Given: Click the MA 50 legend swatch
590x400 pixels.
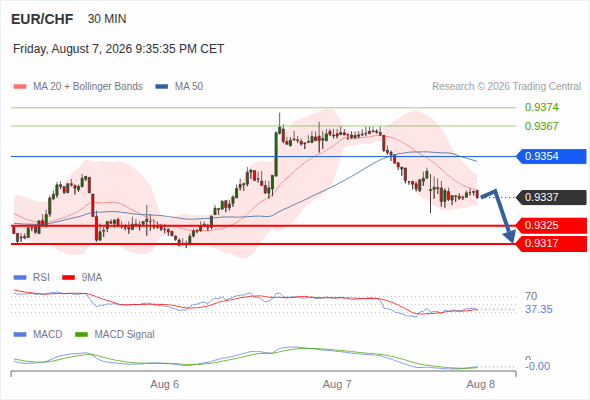Looking at the screenshot, I should tap(162, 87).
